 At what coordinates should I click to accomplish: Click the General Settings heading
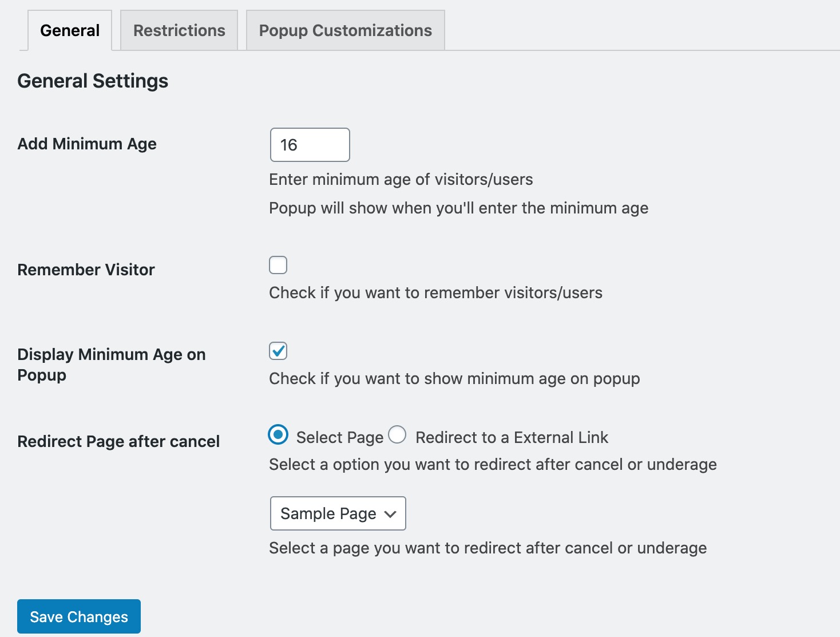tap(93, 81)
